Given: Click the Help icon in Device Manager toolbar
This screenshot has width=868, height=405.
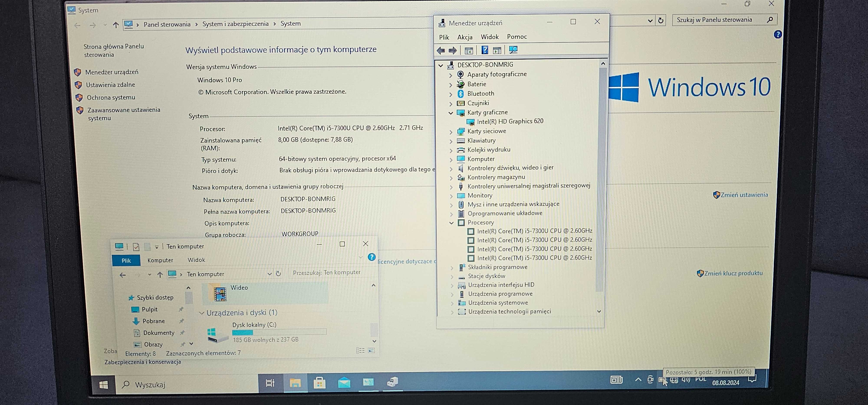Looking at the screenshot, I should click(485, 50).
